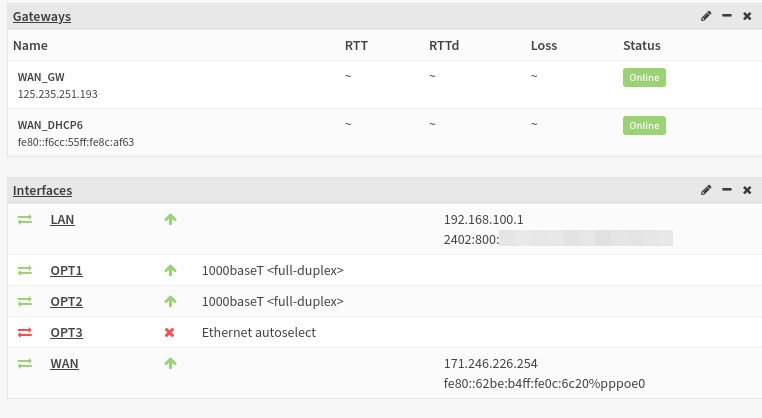Open the WAN interface link
Viewport: 762px width, 418px height.
coord(64,363)
